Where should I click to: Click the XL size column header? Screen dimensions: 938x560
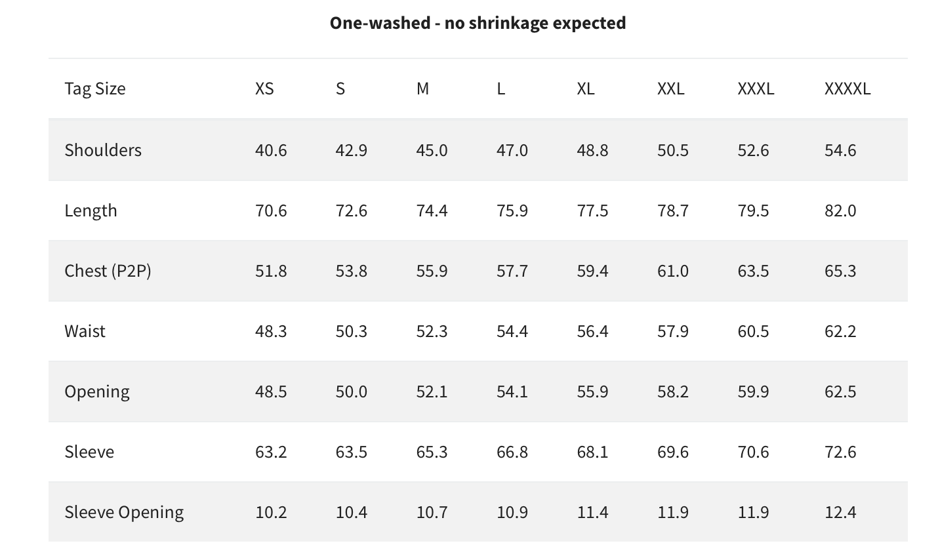point(586,89)
